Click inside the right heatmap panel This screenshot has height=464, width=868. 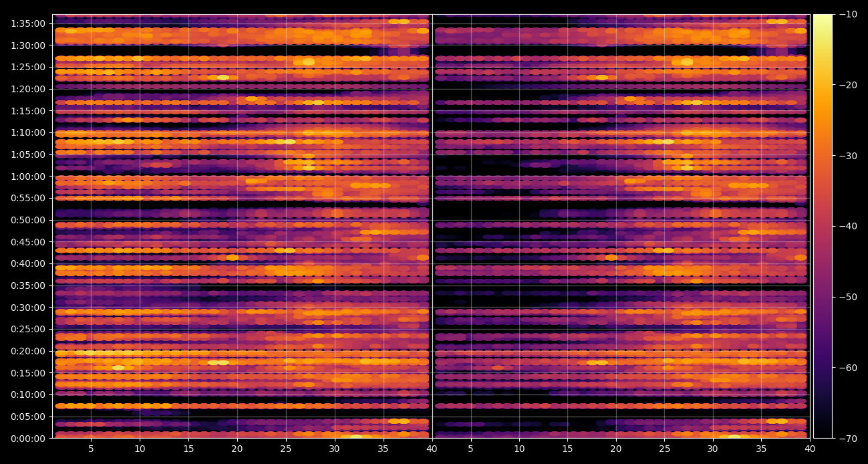(x=621, y=226)
